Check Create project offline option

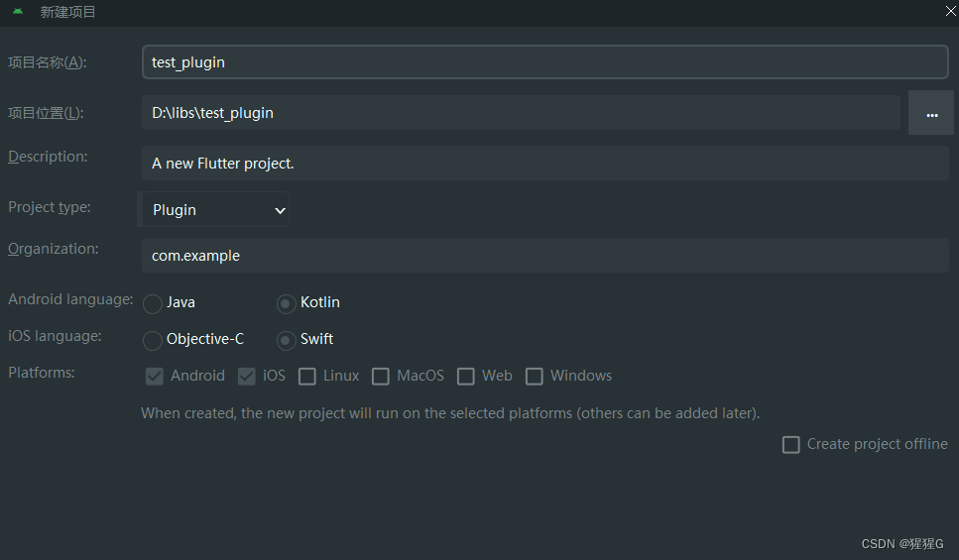(x=791, y=445)
